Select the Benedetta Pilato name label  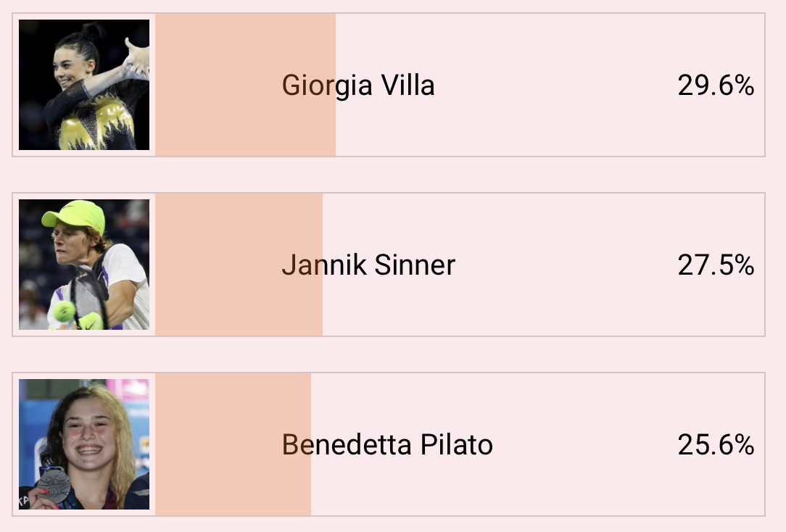click(387, 445)
